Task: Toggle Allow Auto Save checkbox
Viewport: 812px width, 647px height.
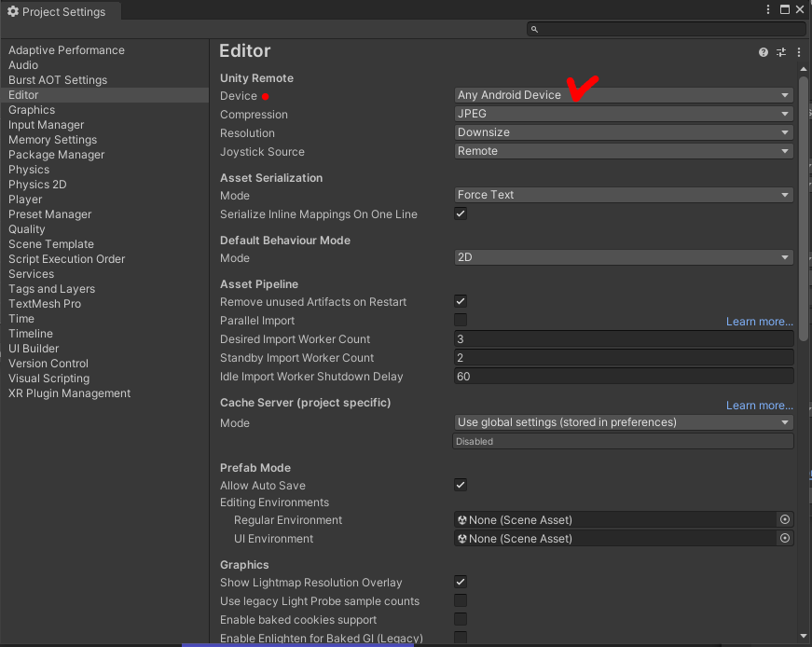Action: tap(461, 485)
